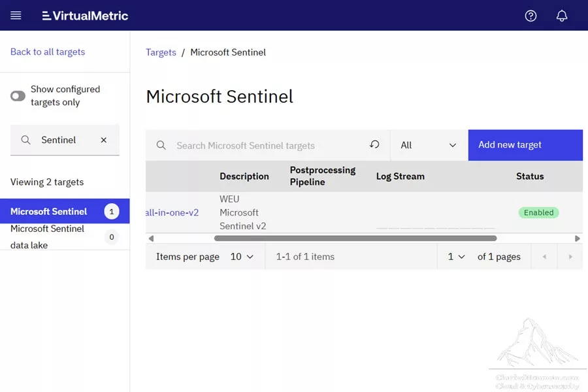Open the hamburger navigation menu
The height and width of the screenshot is (392, 588).
(x=16, y=16)
